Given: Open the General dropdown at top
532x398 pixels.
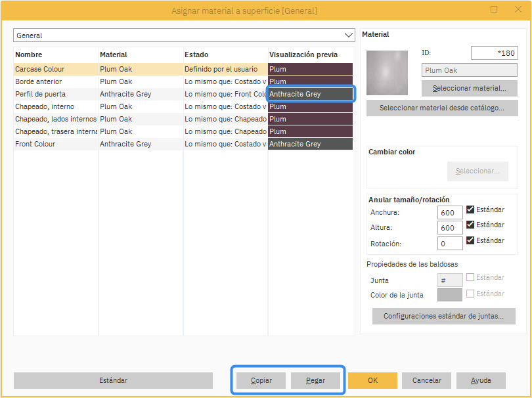Looking at the screenshot, I should tap(184, 35).
